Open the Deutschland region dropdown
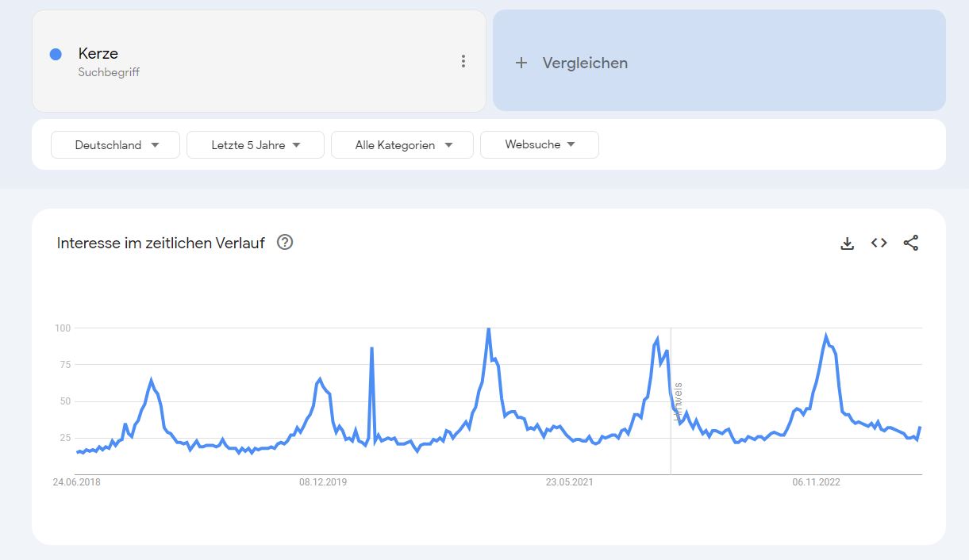The width and height of the screenshot is (969, 560). (x=114, y=144)
